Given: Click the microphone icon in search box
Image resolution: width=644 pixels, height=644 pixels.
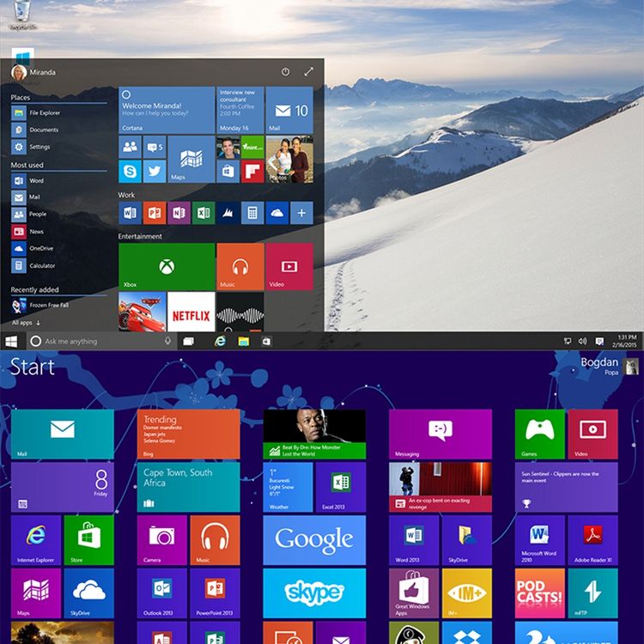Looking at the screenshot, I should (167, 341).
